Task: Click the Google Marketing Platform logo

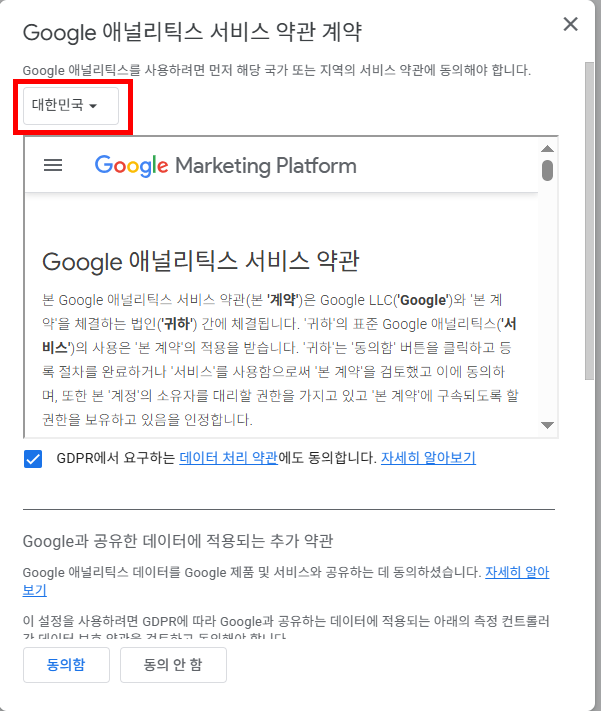Action: [225, 166]
